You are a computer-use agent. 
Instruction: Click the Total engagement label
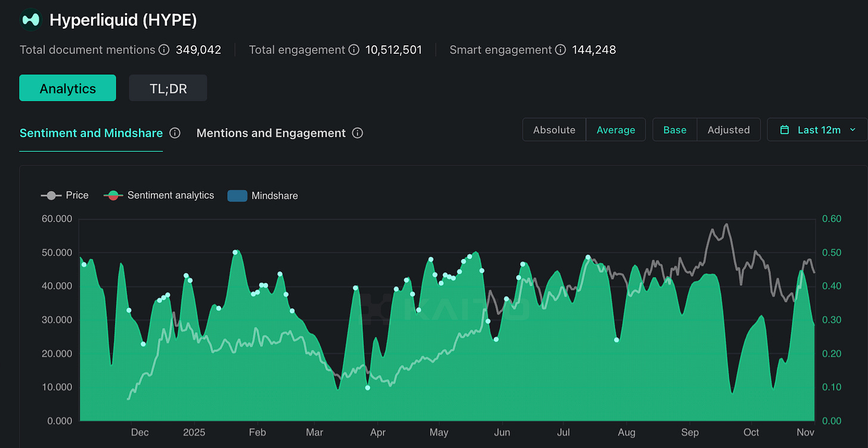pyautogui.click(x=297, y=50)
